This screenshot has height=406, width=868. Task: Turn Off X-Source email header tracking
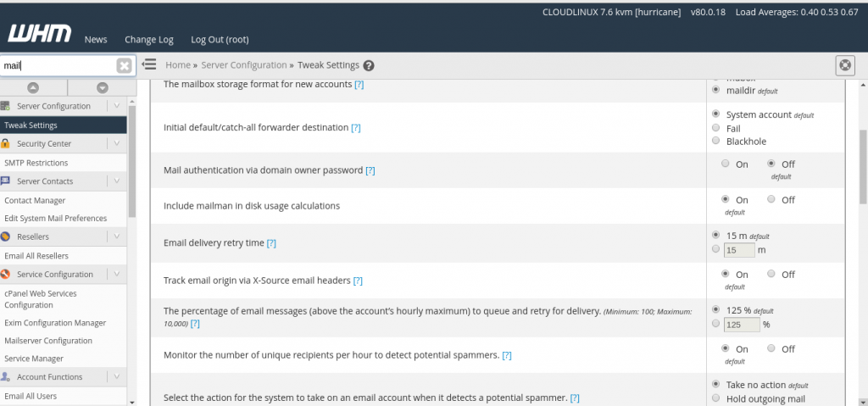771,274
